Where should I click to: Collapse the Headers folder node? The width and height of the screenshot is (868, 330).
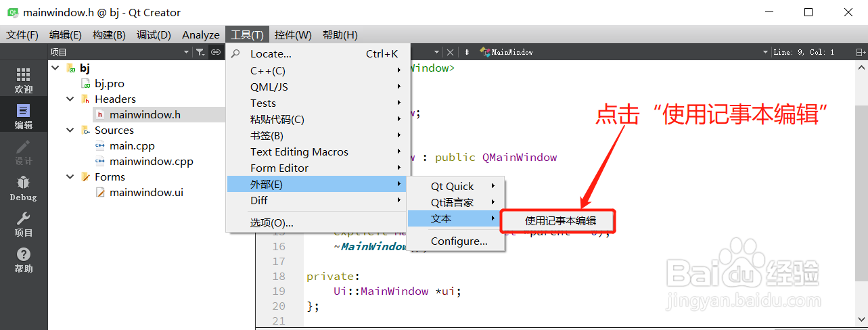[70, 99]
